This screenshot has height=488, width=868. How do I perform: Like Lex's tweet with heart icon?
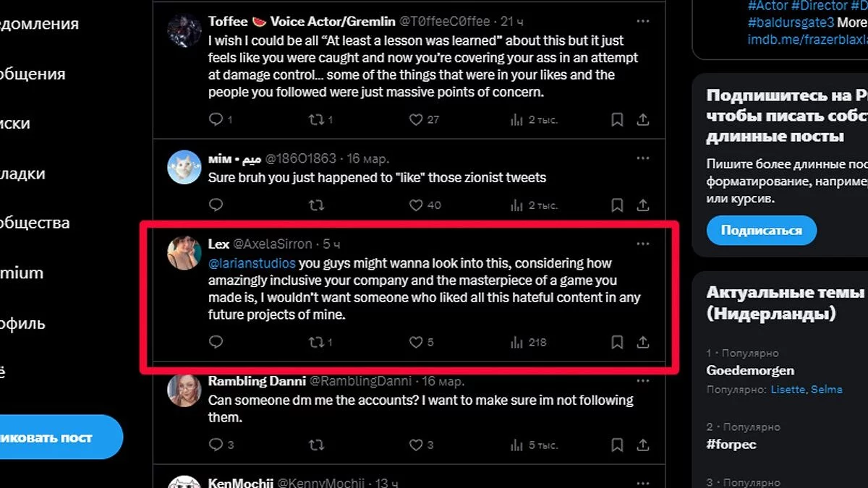point(416,342)
